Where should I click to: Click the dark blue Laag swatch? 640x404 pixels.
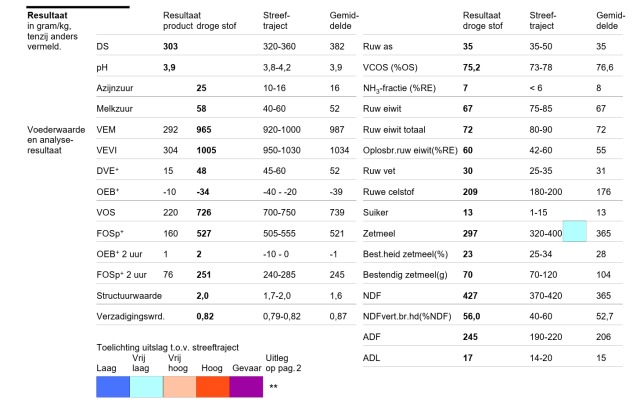click(x=113, y=386)
